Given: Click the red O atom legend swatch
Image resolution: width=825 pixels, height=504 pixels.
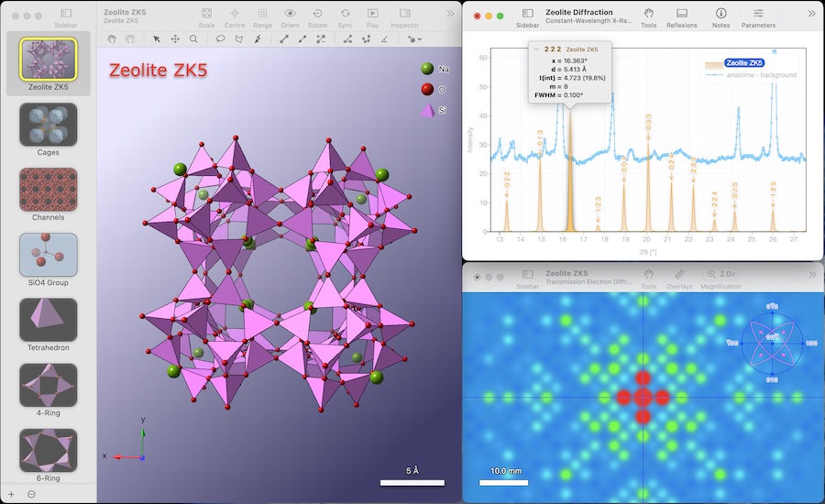Looking at the screenshot, I should (427, 89).
